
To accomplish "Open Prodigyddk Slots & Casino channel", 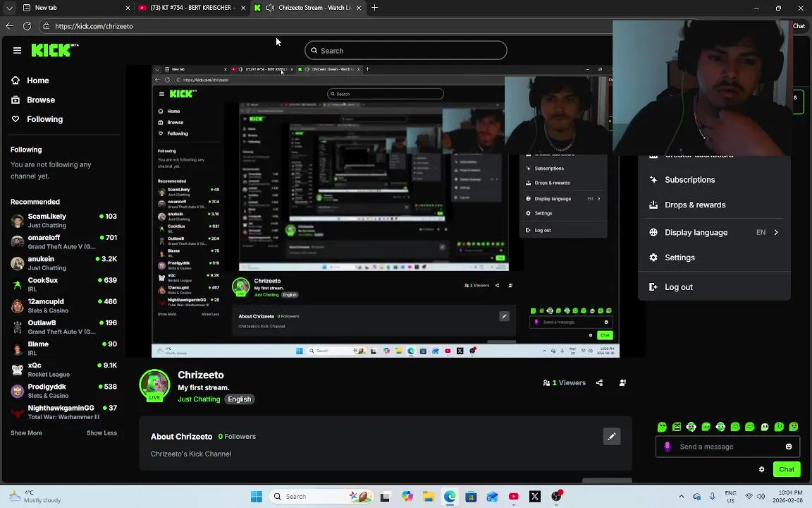I will (x=63, y=390).
